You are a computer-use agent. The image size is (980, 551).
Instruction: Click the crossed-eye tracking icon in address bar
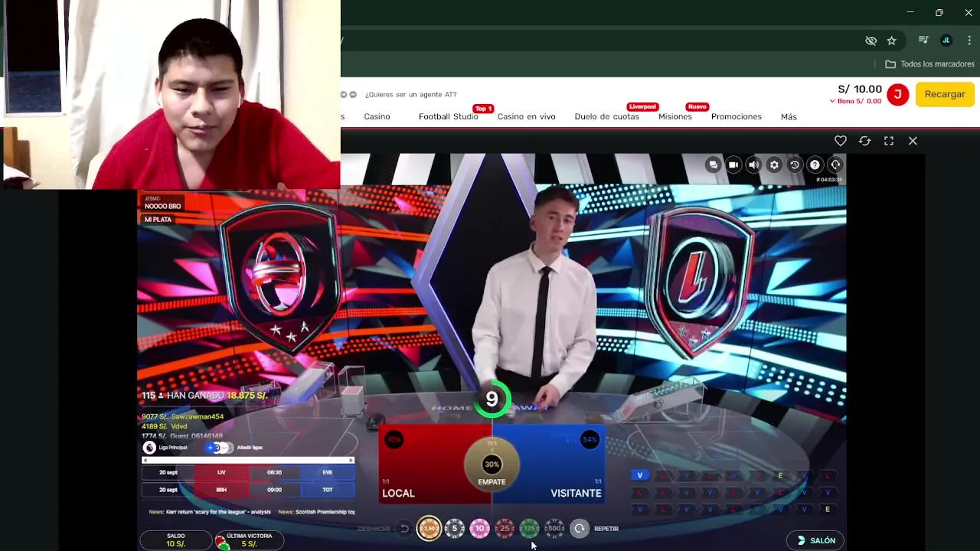[x=871, y=41]
